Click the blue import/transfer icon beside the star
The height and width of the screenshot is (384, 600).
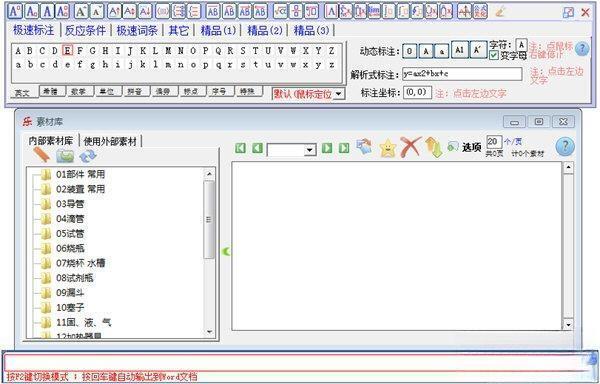coord(364,147)
